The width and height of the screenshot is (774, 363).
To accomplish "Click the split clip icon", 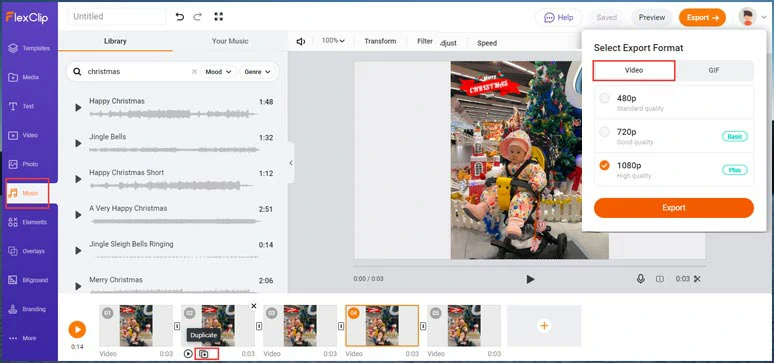I will [659, 279].
